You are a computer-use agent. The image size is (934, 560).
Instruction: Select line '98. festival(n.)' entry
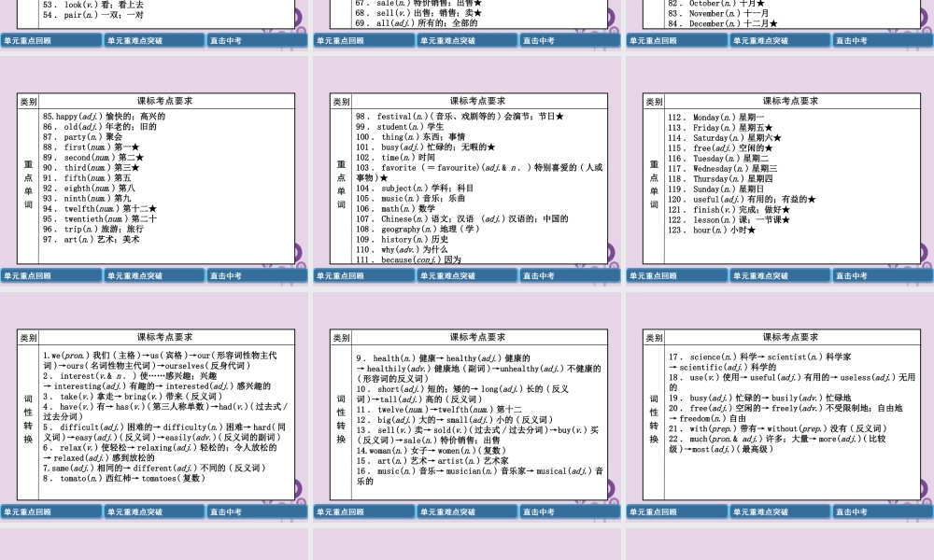(460, 117)
